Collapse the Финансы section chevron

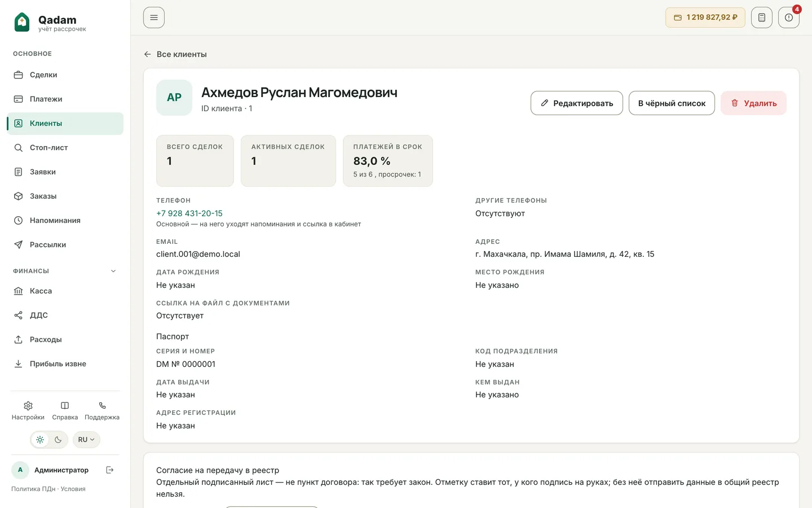[113, 271]
